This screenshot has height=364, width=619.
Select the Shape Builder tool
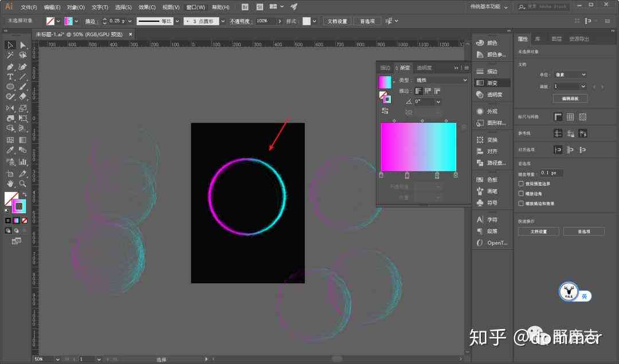[x=10, y=128]
